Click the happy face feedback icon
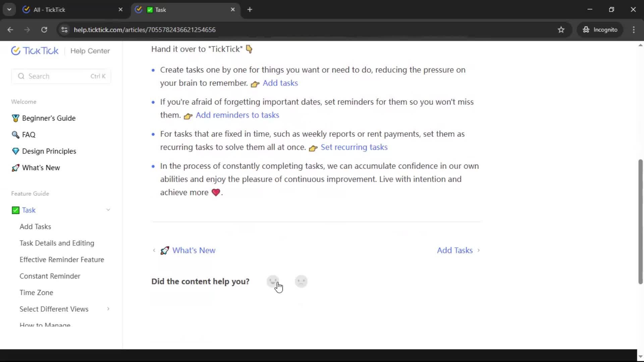This screenshot has width=644, height=362. [273, 281]
